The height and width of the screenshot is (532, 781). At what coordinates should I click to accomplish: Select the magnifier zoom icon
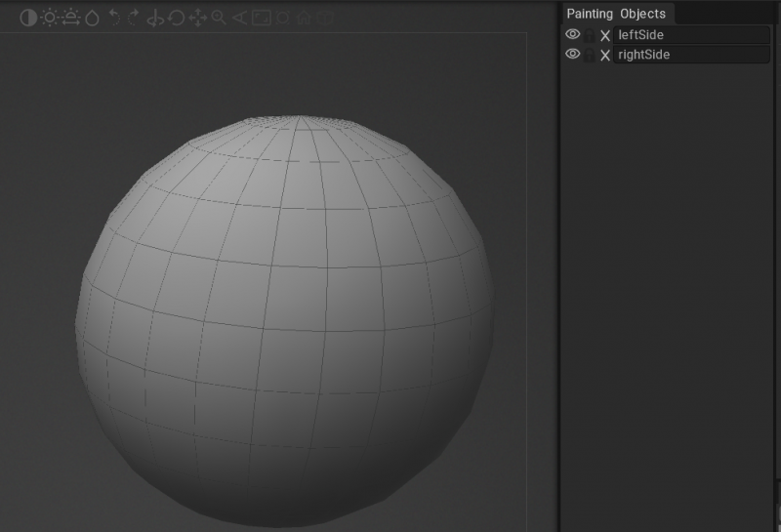[219, 18]
